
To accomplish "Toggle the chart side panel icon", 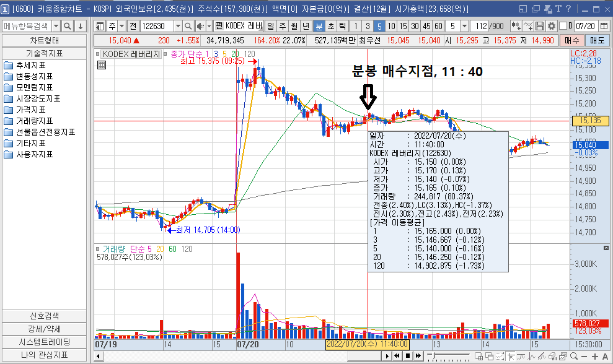I will [100, 26].
